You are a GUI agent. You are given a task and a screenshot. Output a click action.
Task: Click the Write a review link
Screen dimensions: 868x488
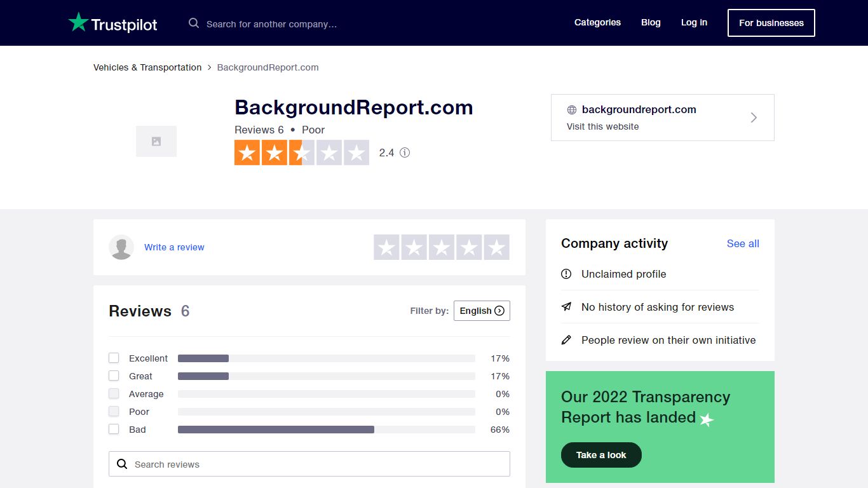[x=174, y=247]
